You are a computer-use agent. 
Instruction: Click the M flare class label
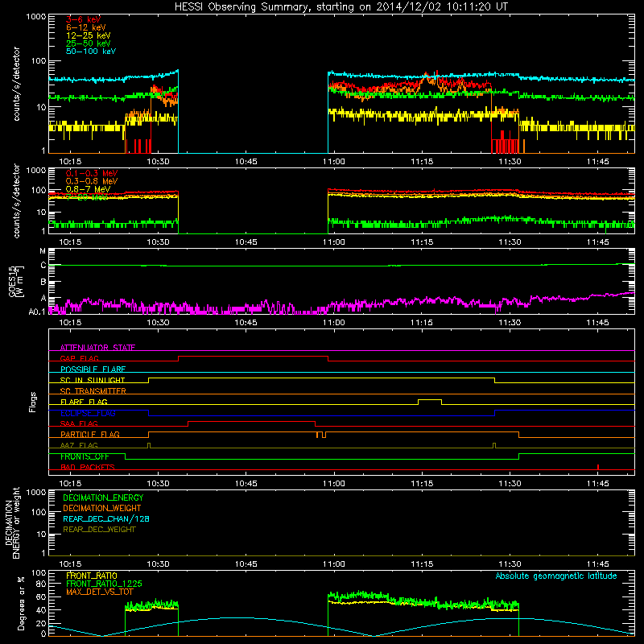point(43,251)
